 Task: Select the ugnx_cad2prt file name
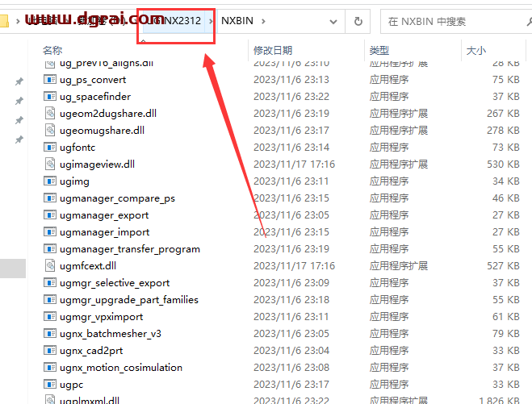91,351
